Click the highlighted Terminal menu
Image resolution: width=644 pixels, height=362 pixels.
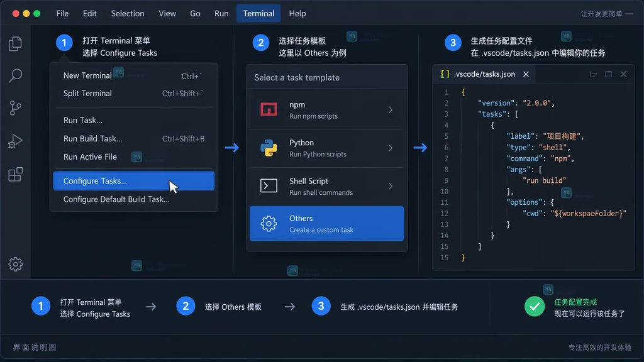tap(258, 14)
